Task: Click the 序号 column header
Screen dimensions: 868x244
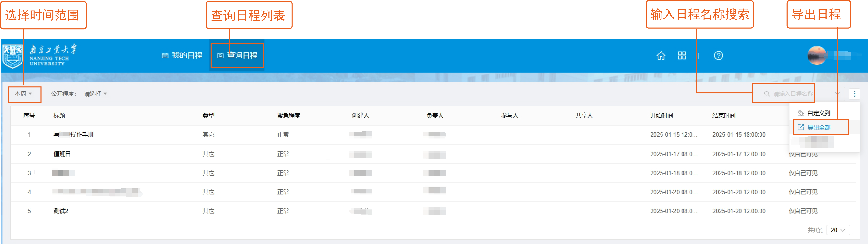Action: click(29, 115)
